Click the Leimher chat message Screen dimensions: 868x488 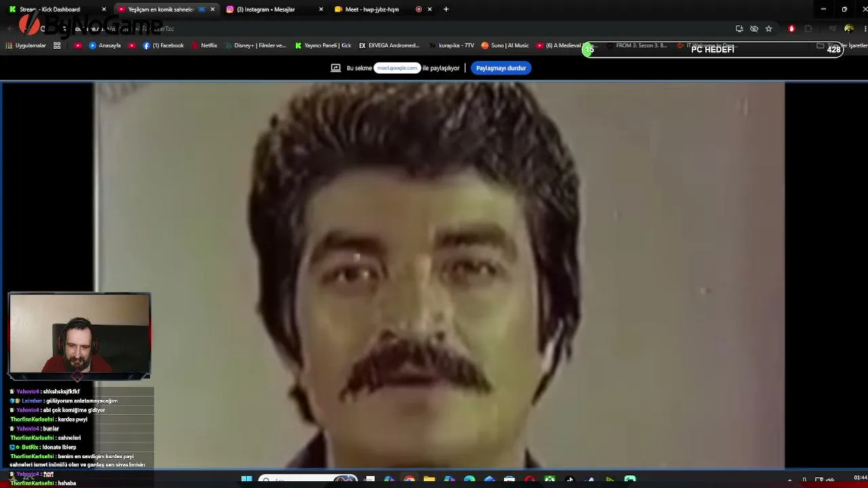(64, 401)
